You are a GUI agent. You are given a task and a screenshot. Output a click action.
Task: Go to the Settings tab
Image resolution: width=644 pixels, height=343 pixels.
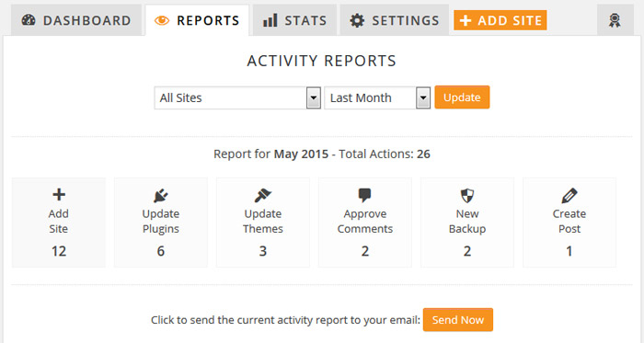395,20
